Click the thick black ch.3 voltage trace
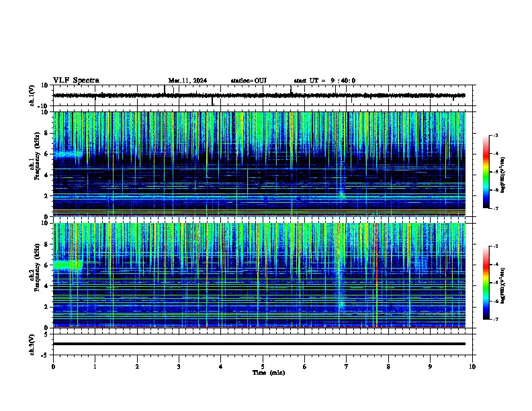The width and height of the screenshot is (532, 411). pos(259,344)
